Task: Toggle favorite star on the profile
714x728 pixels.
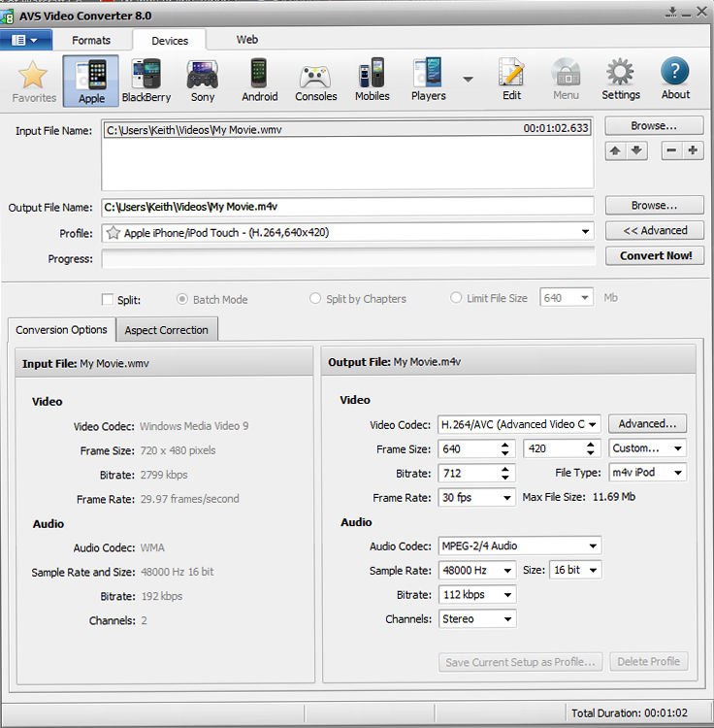Action: [x=114, y=232]
